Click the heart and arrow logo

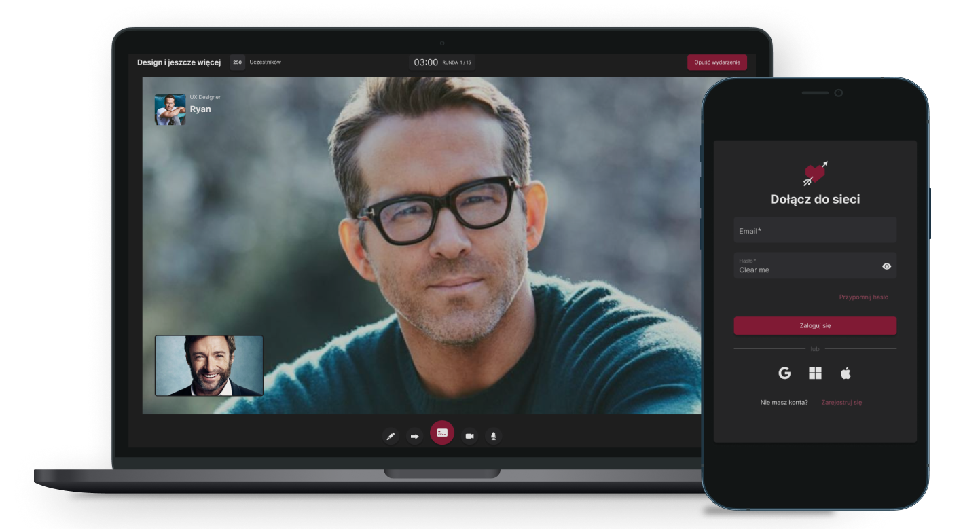(815, 173)
